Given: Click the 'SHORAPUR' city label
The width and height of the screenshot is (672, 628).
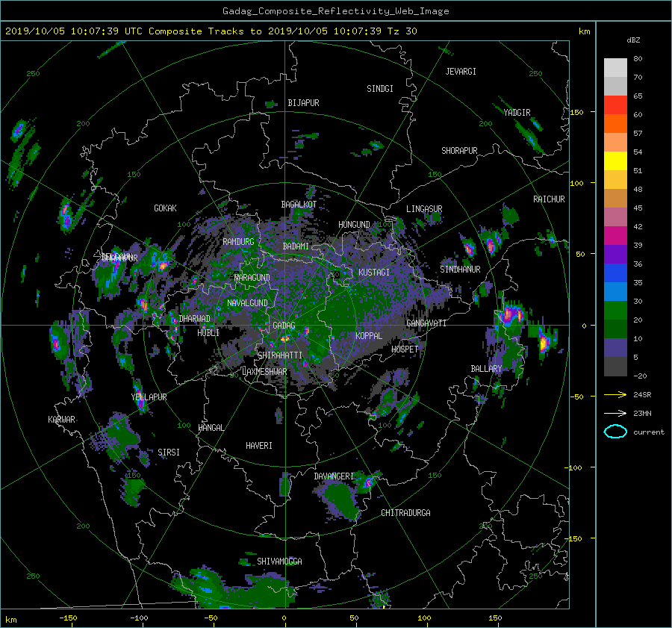Looking at the screenshot, I should 459,151.
